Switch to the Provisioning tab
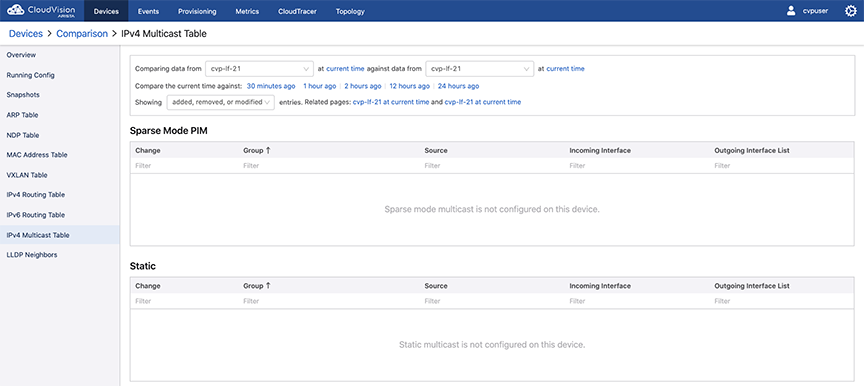Screen dimensions: 864x386 click(x=197, y=11)
